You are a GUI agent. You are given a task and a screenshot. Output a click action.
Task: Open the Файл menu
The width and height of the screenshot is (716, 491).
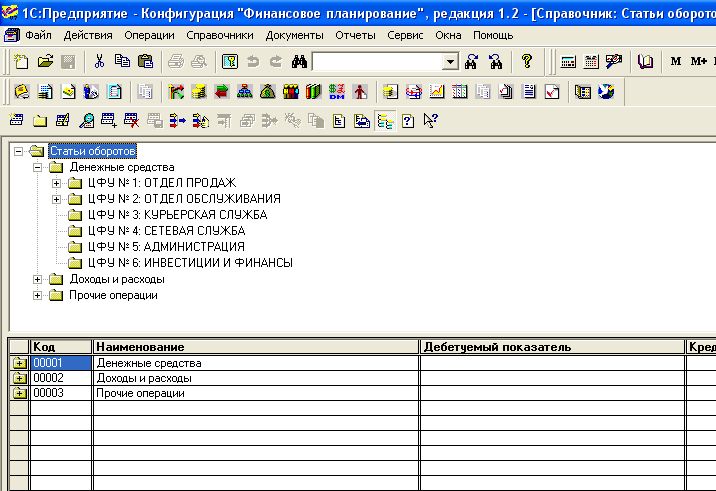point(38,35)
